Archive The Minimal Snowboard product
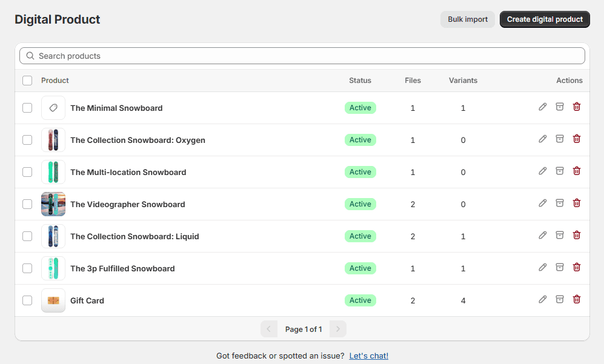604x364 pixels. click(560, 107)
